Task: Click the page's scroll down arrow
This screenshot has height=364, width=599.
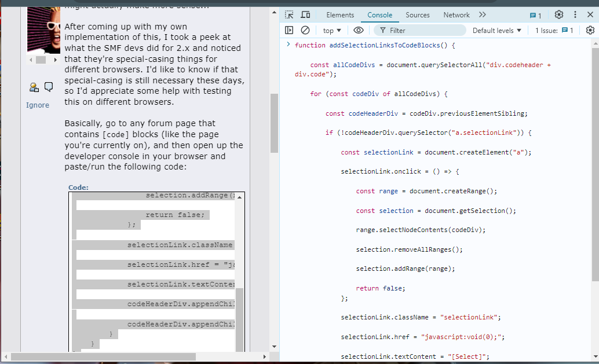Action: click(274, 347)
